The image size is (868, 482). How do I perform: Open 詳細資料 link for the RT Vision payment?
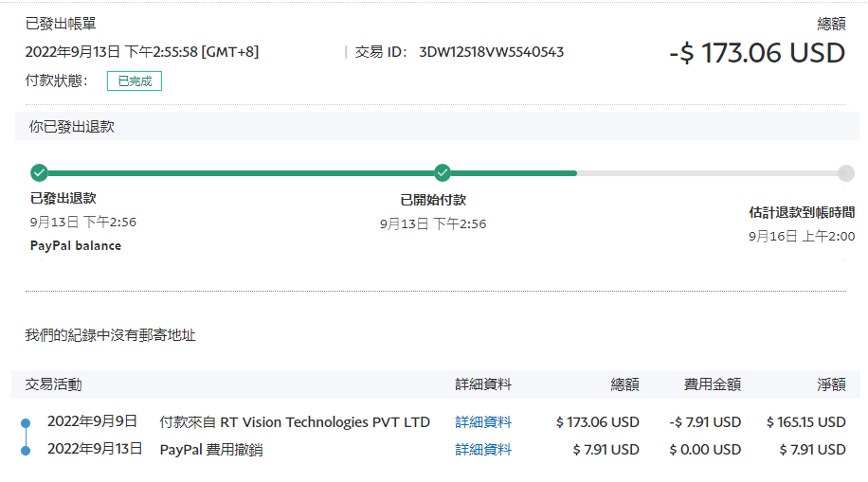coord(483,422)
